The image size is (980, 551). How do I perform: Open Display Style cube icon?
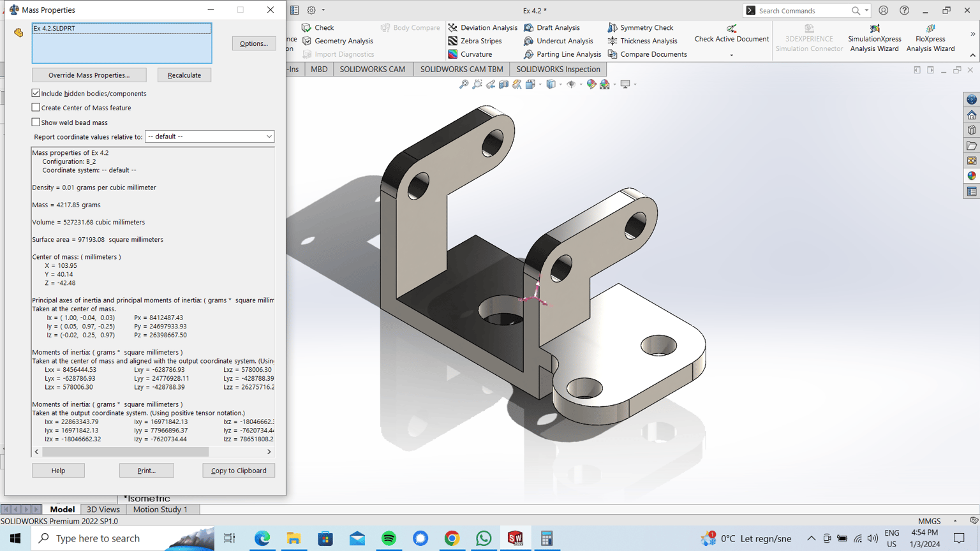click(551, 84)
